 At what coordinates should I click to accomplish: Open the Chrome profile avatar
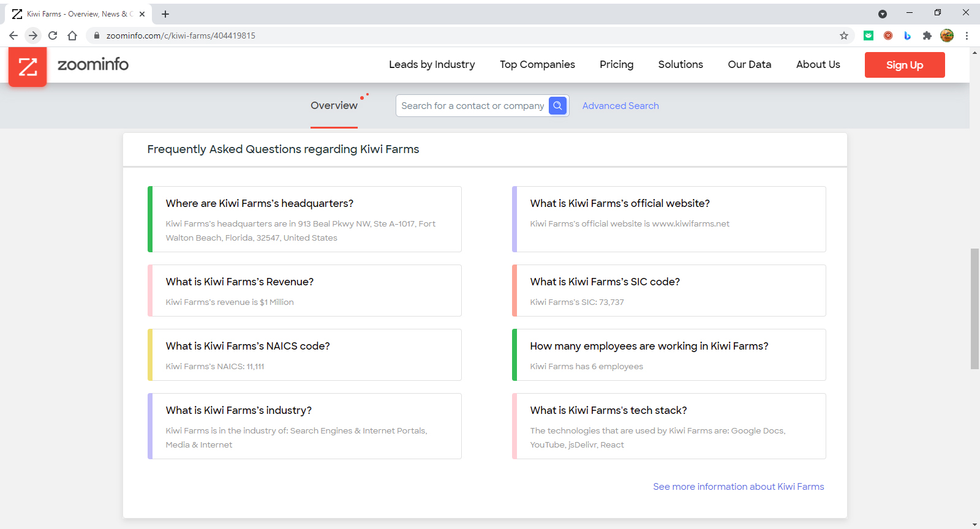[x=947, y=36]
